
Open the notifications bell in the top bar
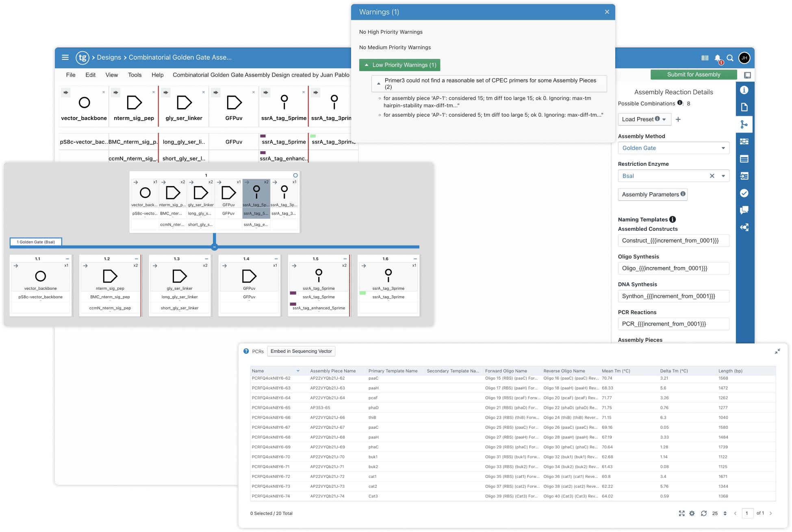point(717,58)
